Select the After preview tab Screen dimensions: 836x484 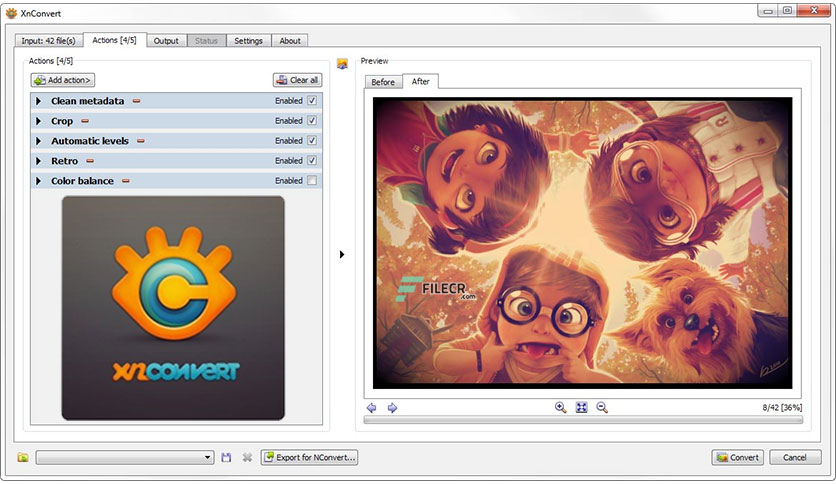[x=421, y=81]
